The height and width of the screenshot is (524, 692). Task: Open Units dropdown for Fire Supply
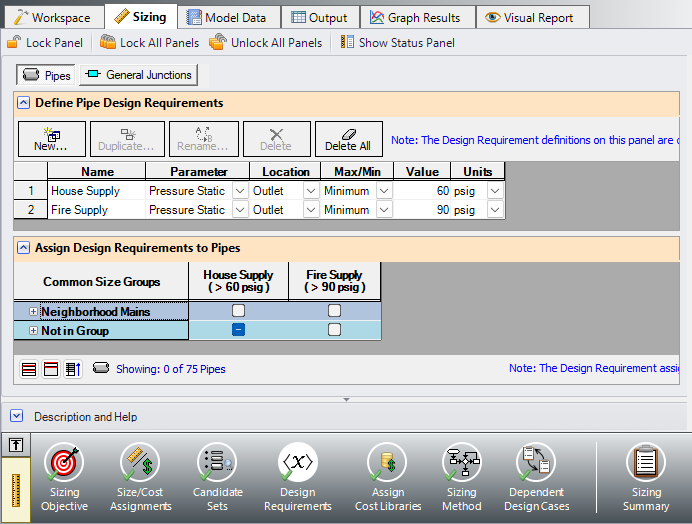(494, 210)
